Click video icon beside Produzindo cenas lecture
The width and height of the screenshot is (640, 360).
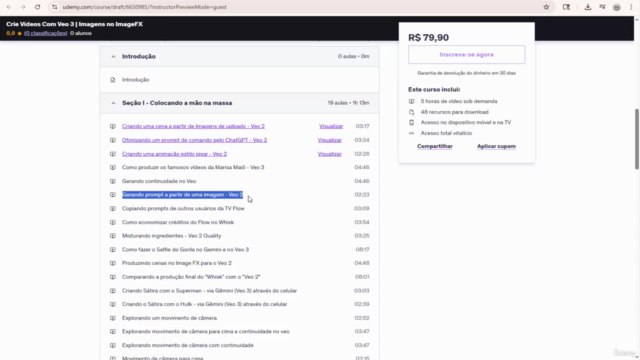coord(113,264)
